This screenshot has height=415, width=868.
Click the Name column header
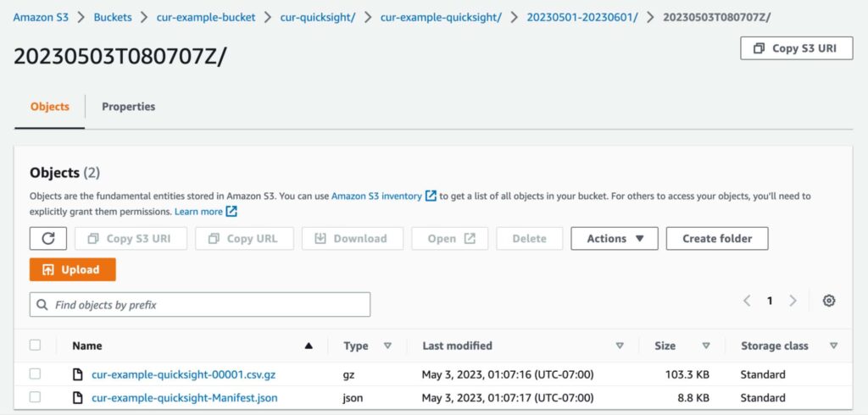pos(87,346)
